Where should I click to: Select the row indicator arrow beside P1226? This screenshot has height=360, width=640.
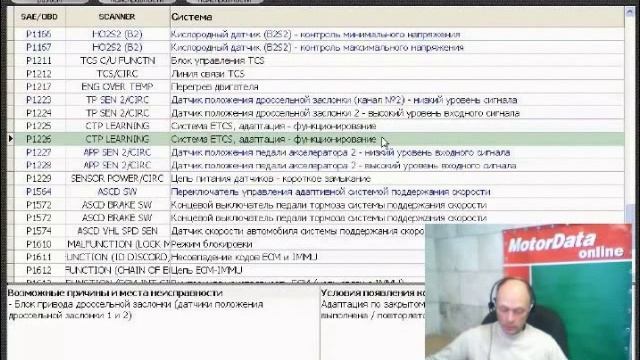pos(11,139)
